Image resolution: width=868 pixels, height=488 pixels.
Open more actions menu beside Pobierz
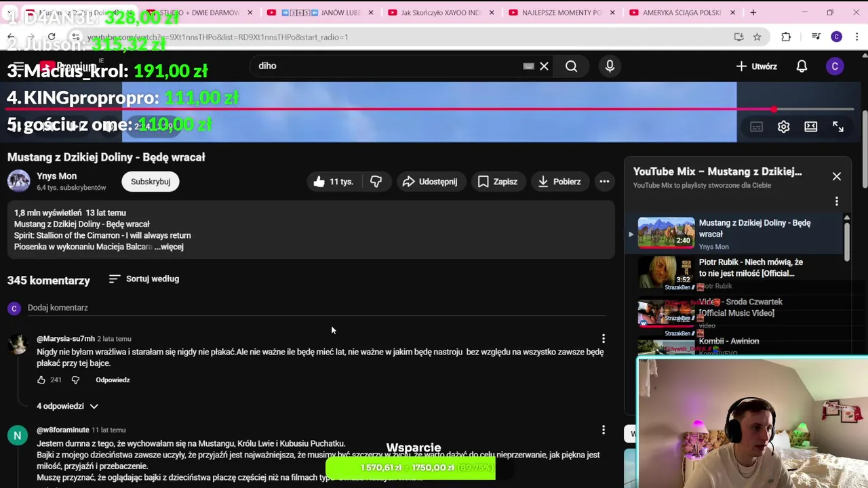(x=604, y=182)
